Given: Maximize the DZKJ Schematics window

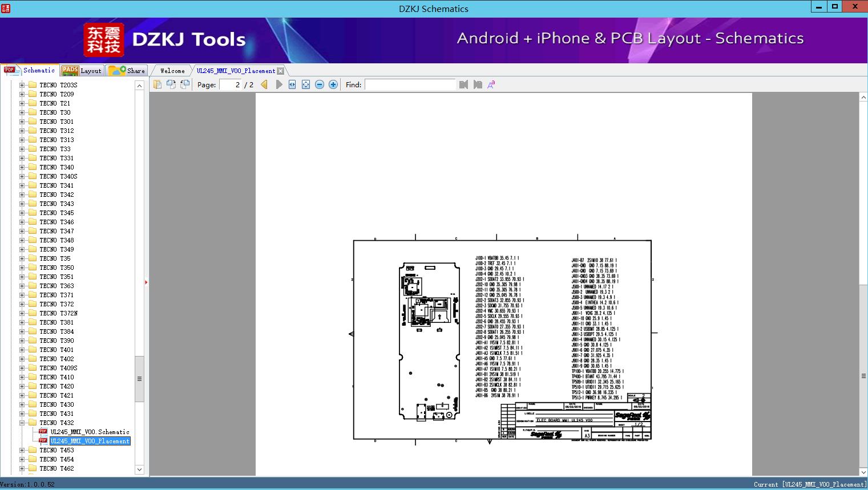Looking at the screenshot, I should (835, 7).
